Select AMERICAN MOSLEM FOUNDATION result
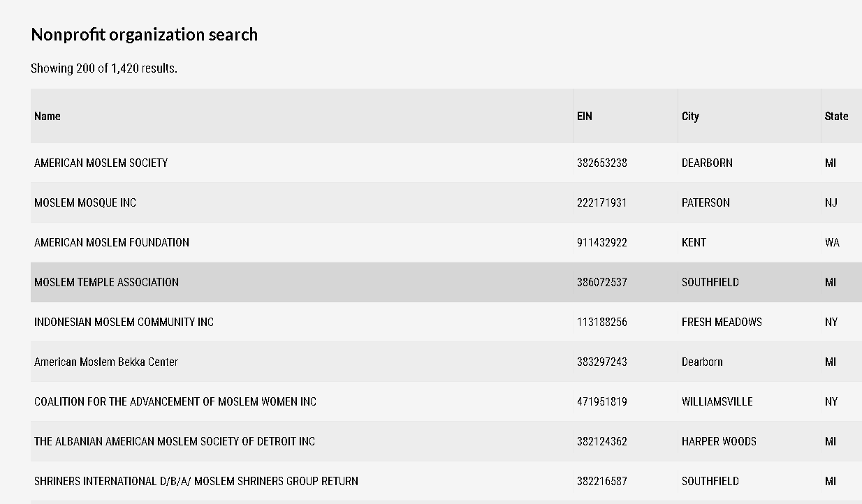 click(112, 242)
